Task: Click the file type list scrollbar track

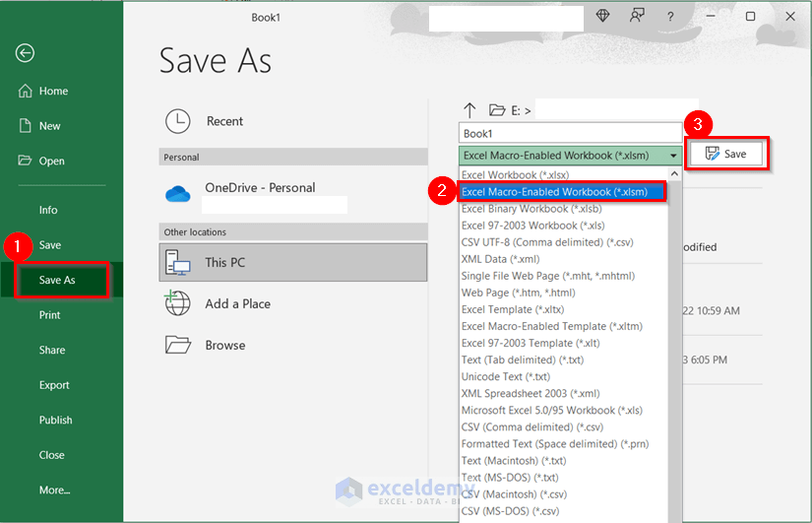Action: point(674,353)
